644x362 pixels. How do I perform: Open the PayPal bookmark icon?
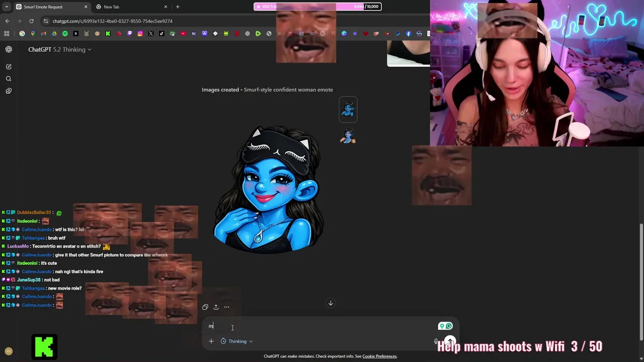point(397,34)
